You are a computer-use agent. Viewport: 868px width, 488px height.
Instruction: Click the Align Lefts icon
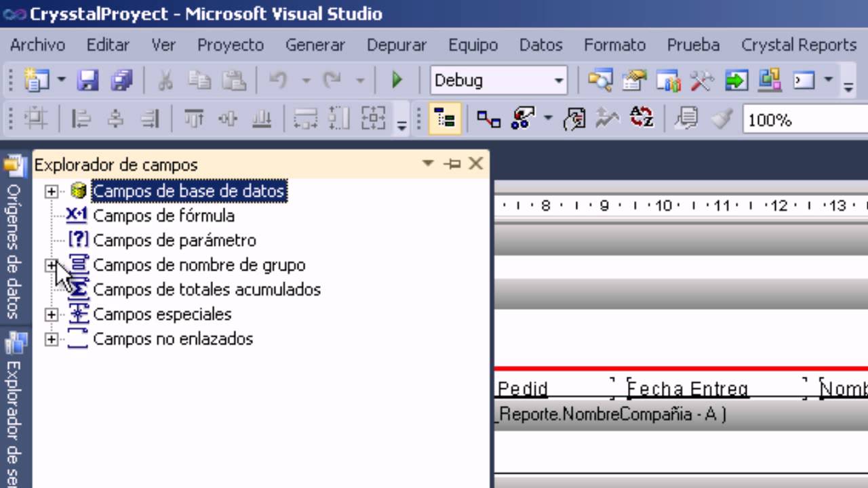81,119
